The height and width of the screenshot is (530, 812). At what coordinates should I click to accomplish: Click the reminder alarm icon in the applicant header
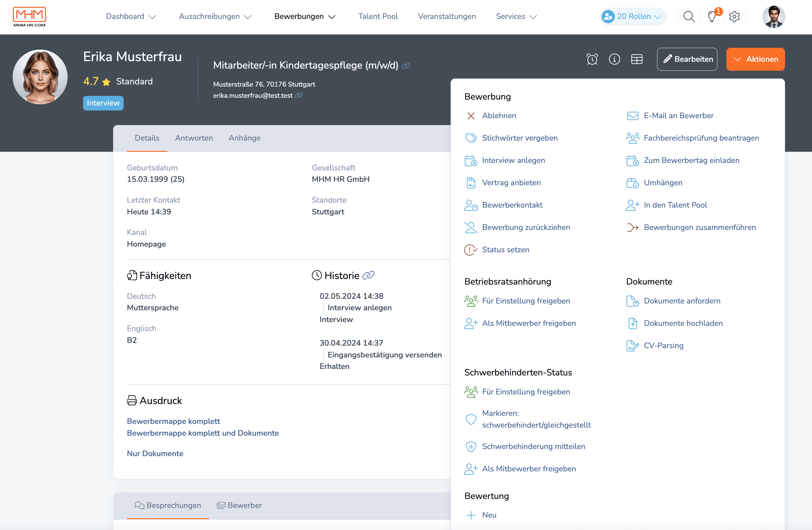(592, 59)
